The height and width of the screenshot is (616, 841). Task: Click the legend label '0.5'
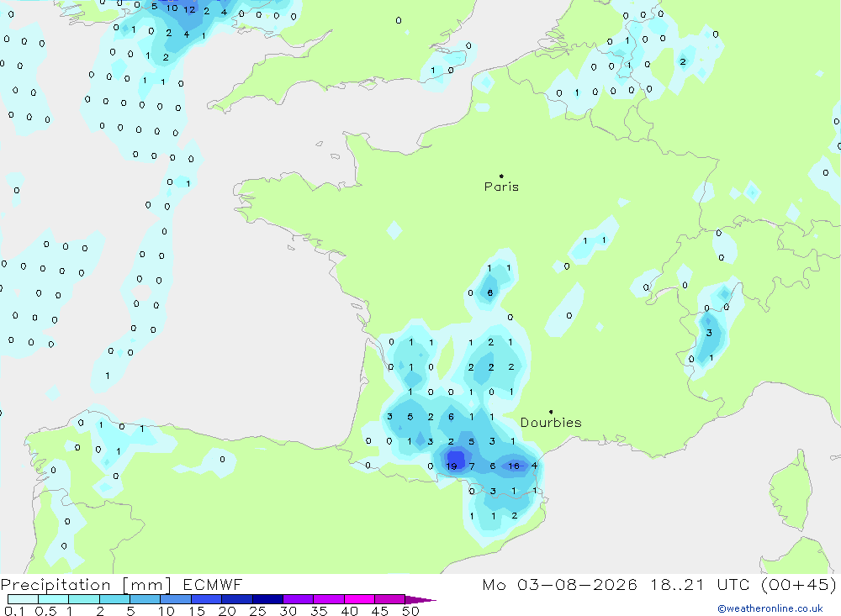pyautogui.click(x=45, y=611)
